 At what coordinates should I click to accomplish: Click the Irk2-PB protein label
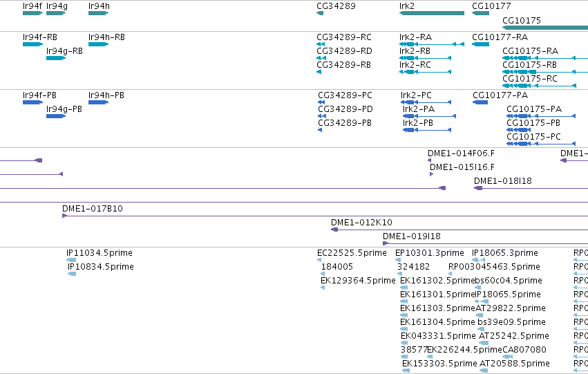(418, 123)
